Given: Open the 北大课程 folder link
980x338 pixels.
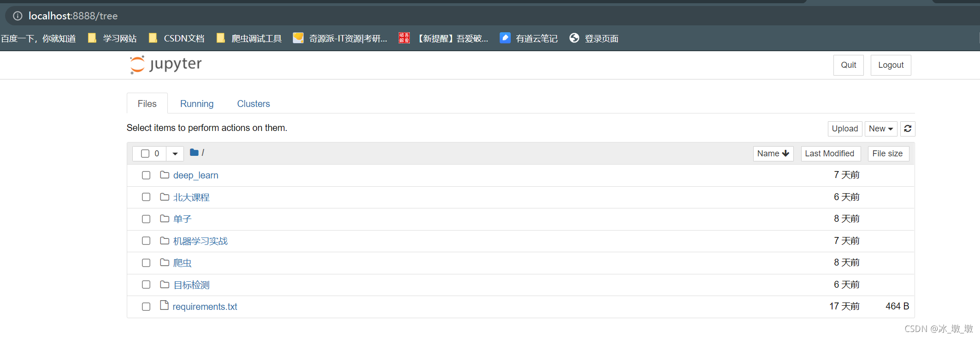Looking at the screenshot, I should pyautogui.click(x=191, y=197).
